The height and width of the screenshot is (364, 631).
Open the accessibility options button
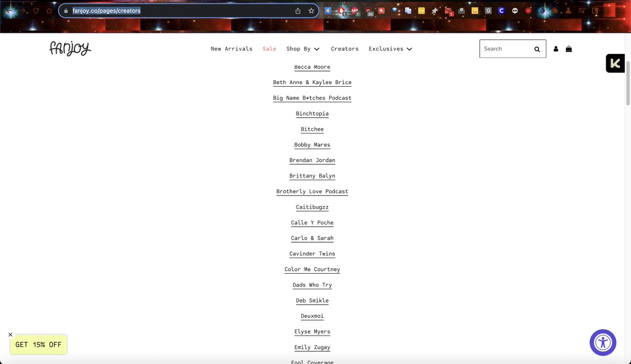click(x=603, y=342)
